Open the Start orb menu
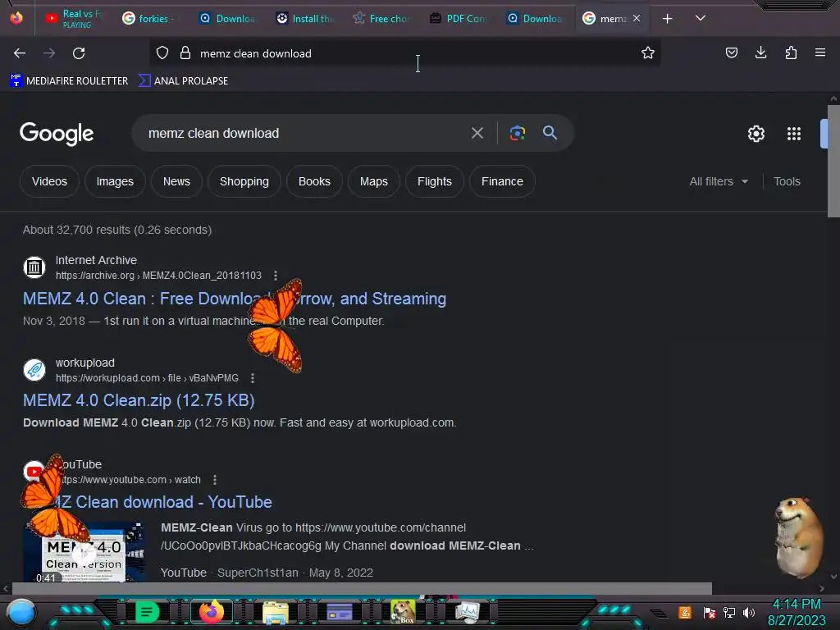840x630 pixels. 21,613
